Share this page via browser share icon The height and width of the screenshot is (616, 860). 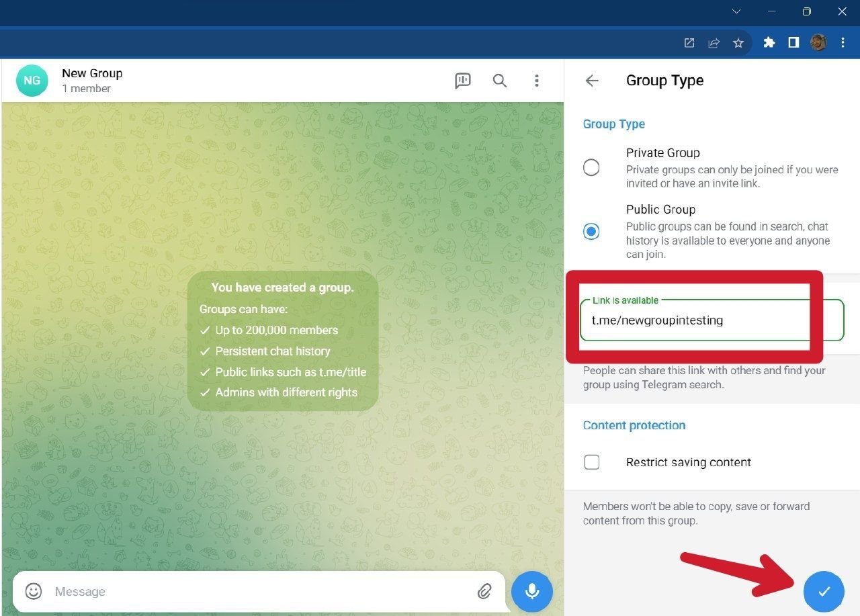(714, 43)
